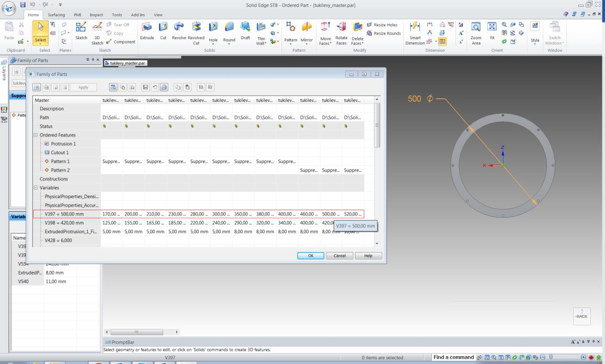Image resolution: width=605 pixels, height=364 pixels.
Task: Activate the Revolve command
Action: [x=179, y=31]
